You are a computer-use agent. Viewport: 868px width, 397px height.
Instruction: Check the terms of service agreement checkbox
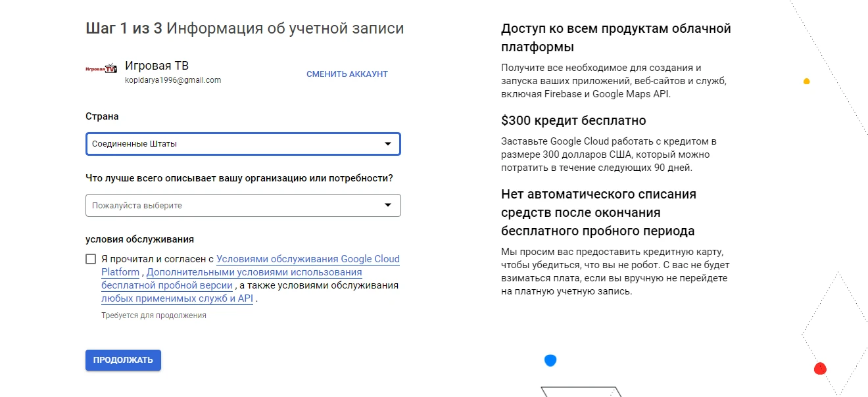[x=91, y=259]
